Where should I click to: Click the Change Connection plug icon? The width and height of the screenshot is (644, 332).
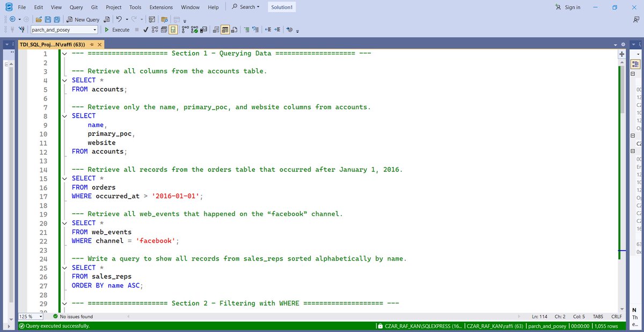(x=21, y=30)
